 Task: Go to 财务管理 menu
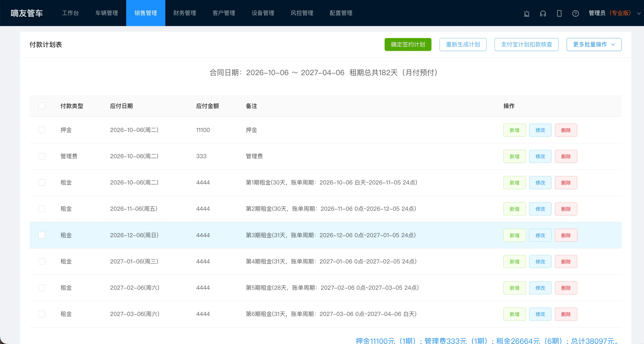click(x=185, y=13)
